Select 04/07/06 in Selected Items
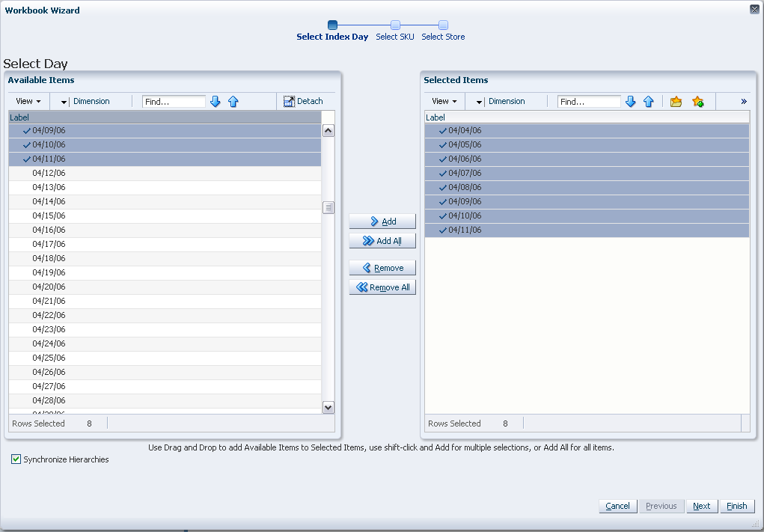 (587, 173)
